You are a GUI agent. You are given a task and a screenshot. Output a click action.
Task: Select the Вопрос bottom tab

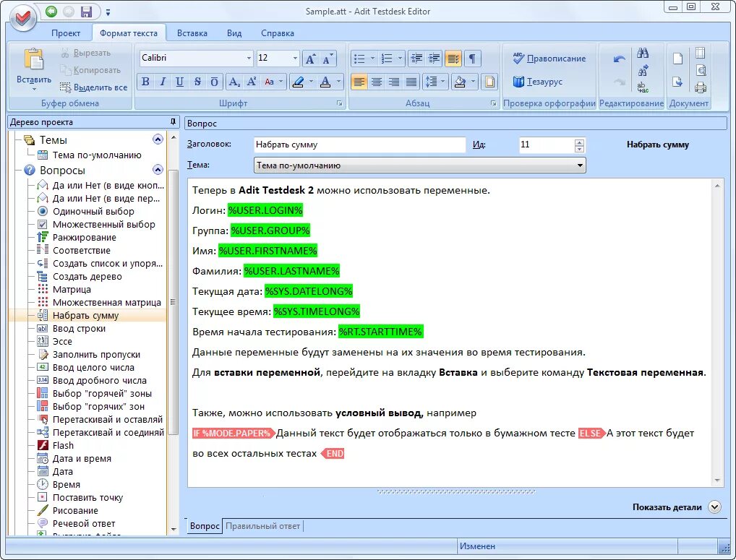click(205, 526)
